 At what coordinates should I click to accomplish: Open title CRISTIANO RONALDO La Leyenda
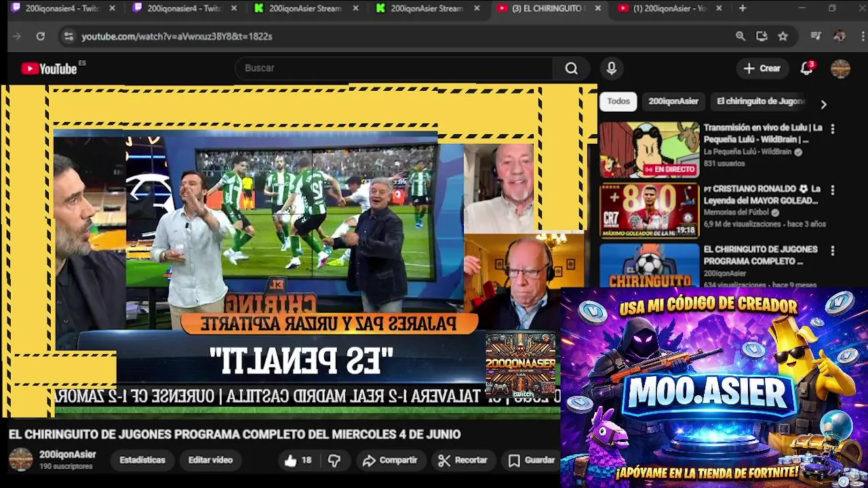pyautogui.click(x=762, y=195)
